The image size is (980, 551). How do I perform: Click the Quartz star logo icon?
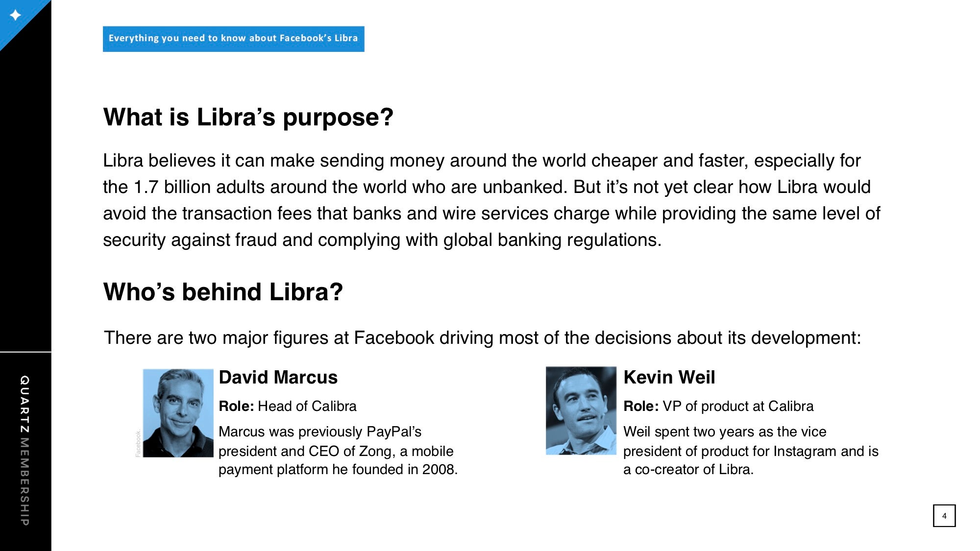click(x=16, y=15)
